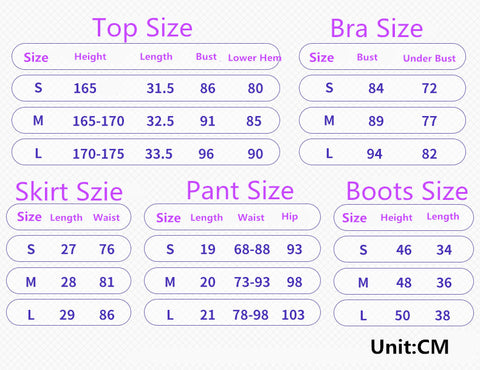The width and height of the screenshot is (480, 370).
Task: Select Bra Size M row value 89
Action: [x=376, y=121]
